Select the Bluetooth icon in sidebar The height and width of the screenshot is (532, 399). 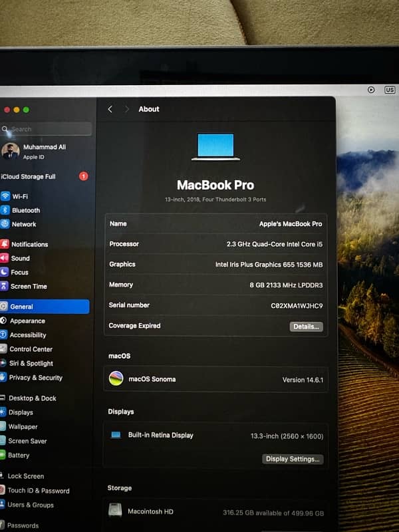pyautogui.click(x=5, y=210)
